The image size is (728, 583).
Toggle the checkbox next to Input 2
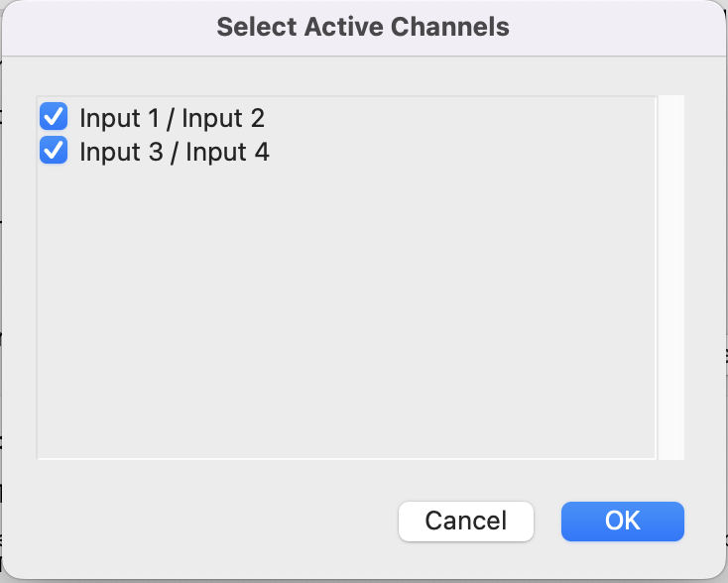pos(54,116)
